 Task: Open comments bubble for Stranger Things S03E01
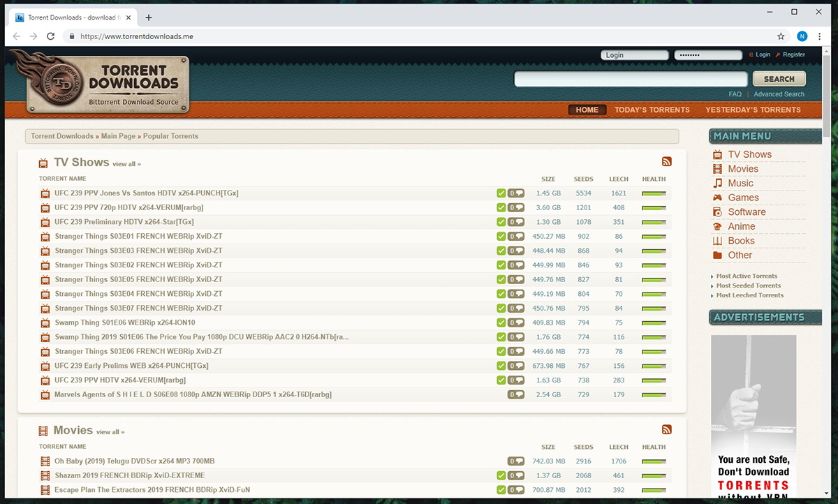[516, 237]
